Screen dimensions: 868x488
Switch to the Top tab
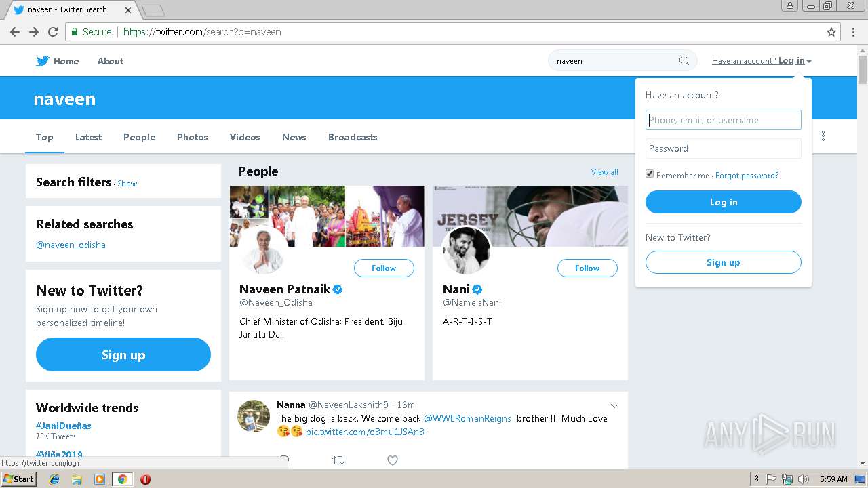tap(45, 137)
